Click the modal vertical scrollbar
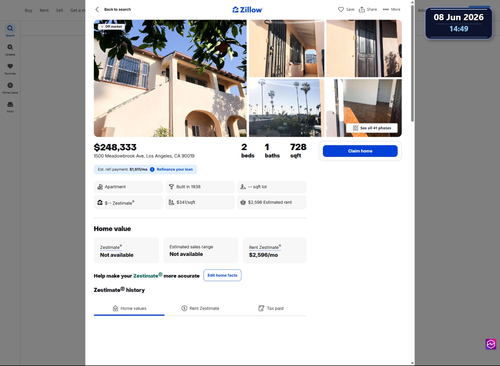Screen dimensions: 500x366 412,63
